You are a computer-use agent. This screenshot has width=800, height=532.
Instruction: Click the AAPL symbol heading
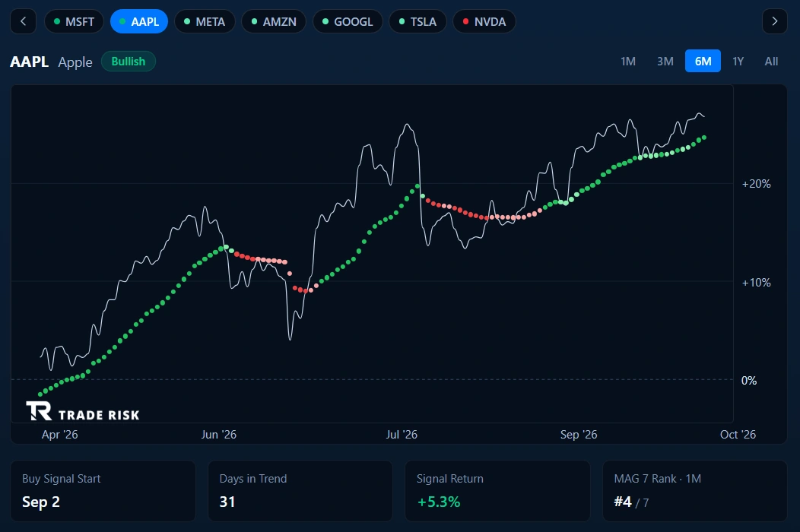coord(29,62)
